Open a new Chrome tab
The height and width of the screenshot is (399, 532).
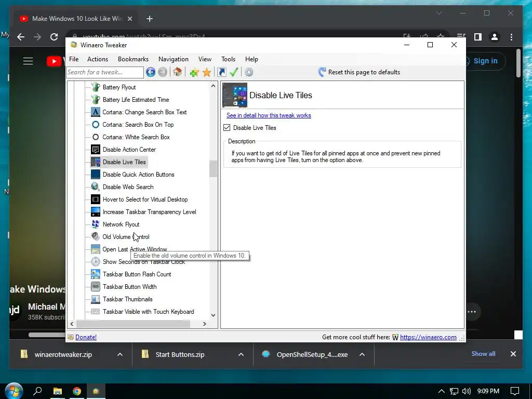150,19
